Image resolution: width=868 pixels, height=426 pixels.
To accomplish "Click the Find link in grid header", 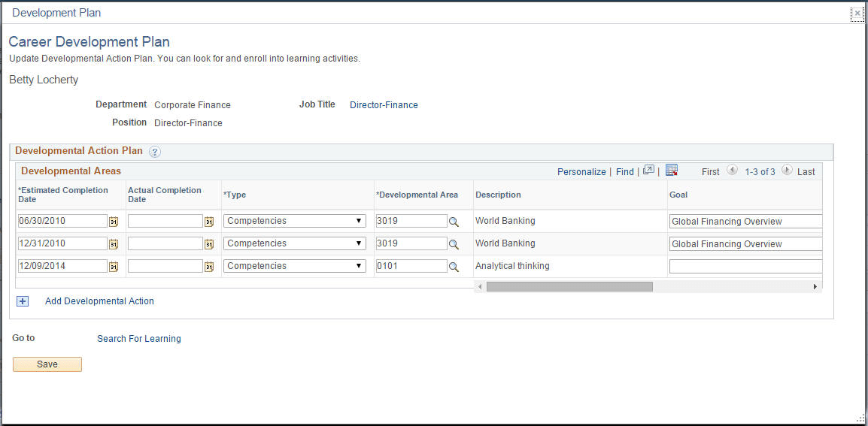I will (x=624, y=172).
